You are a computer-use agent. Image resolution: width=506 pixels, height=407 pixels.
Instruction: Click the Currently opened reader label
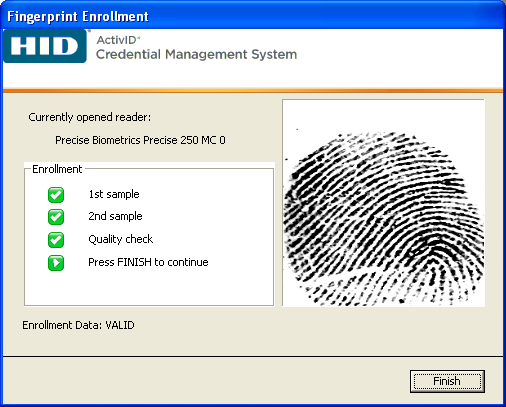coord(90,117)
